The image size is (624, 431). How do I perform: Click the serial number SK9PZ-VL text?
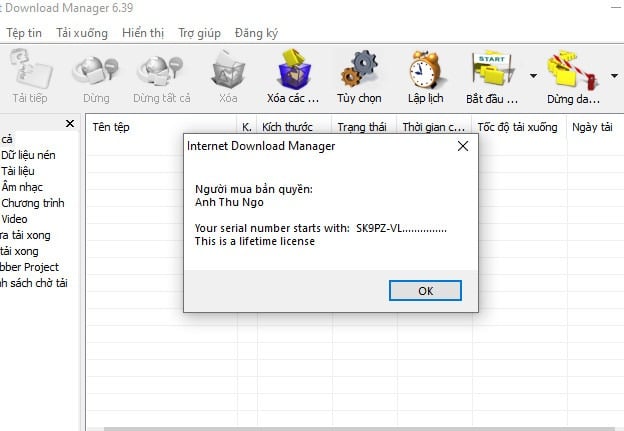click(401, 228)
